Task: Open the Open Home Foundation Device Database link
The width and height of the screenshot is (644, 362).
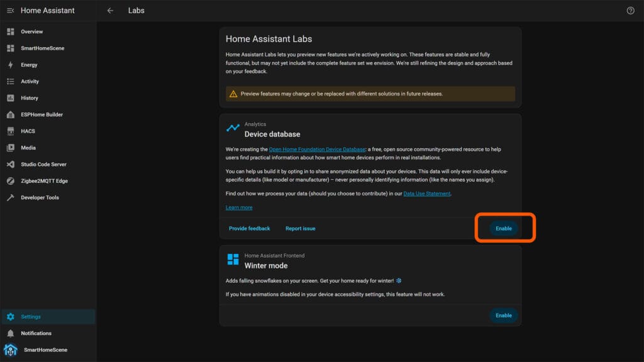Action: (x=317, y=150)
